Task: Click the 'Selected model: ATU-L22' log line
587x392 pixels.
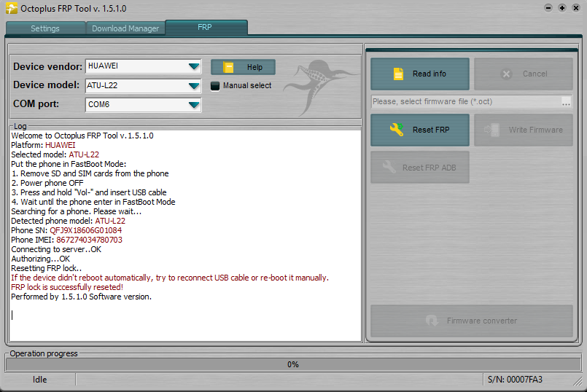Action: (55, 154)
